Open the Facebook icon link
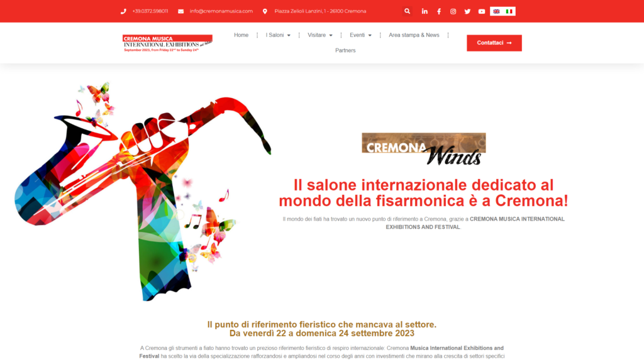Viewport: 644px width, 362px height. click(x=438, y=11)
